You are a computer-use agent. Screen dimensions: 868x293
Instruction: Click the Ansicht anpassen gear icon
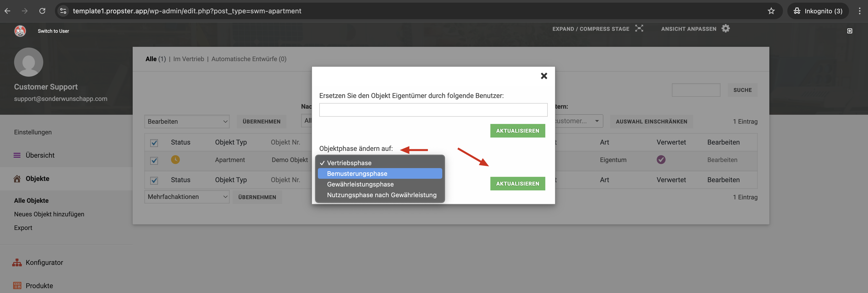(x=725, y=29)
